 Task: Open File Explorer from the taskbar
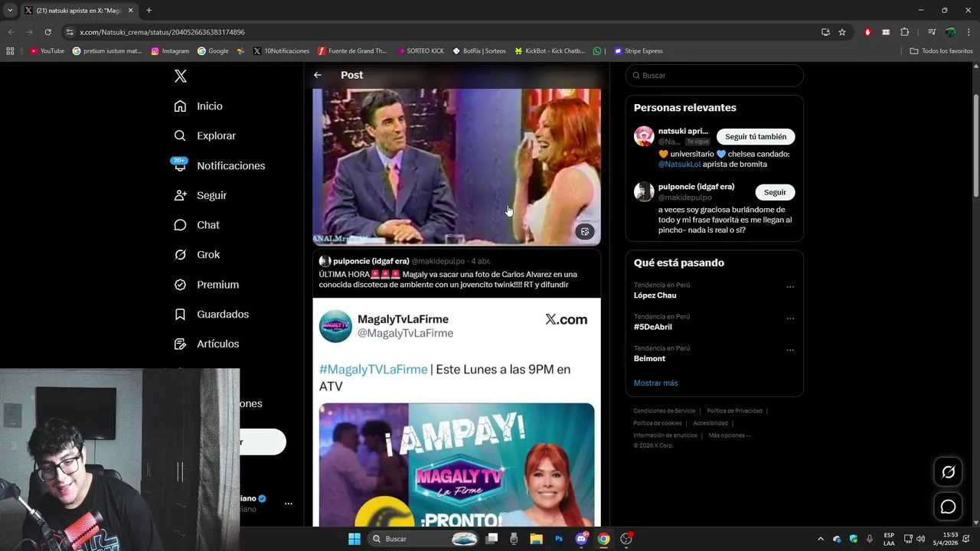click(537, 539)
